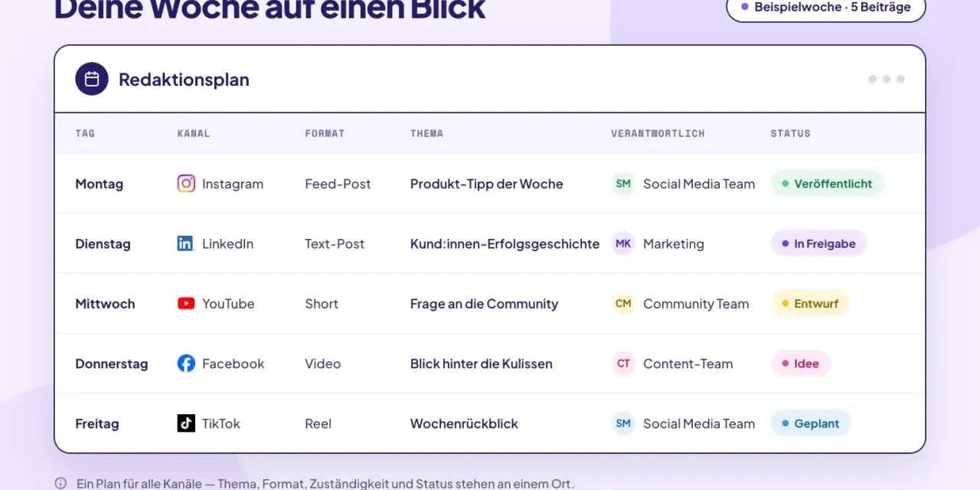Click the Text-Post format cell
Image resolution: width=980 pixels, height=490 pixels.
335,243
